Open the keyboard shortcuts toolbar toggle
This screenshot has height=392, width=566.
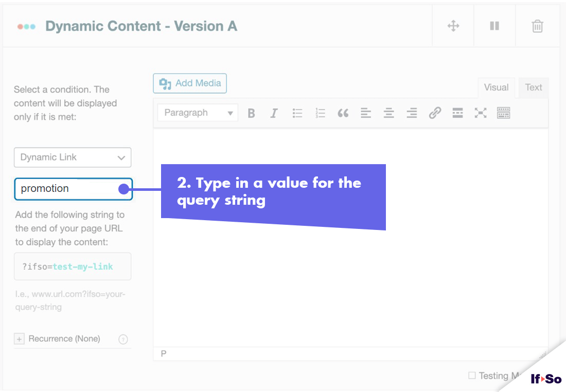pyautogui.click(x=503, y=113)
